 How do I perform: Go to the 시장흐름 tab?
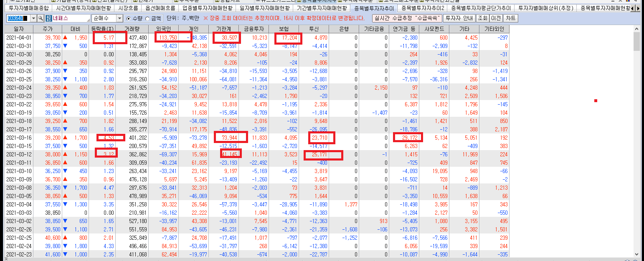(x=127, y=8)
